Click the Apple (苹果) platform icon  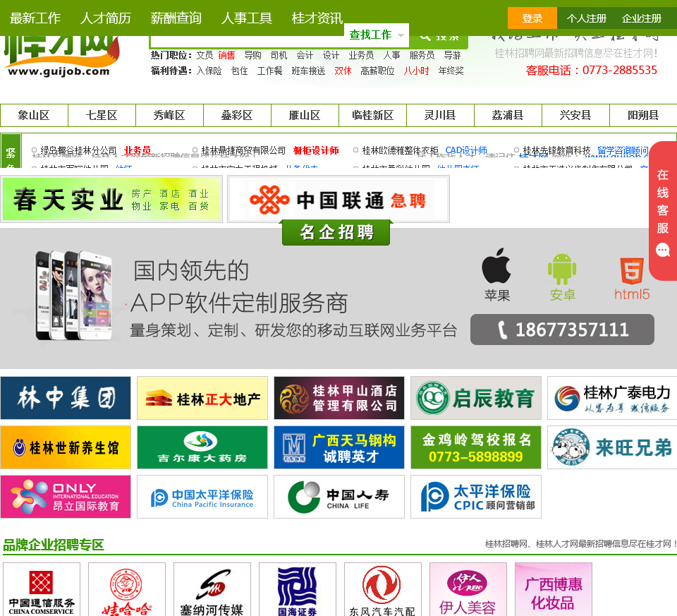[496, 266]
